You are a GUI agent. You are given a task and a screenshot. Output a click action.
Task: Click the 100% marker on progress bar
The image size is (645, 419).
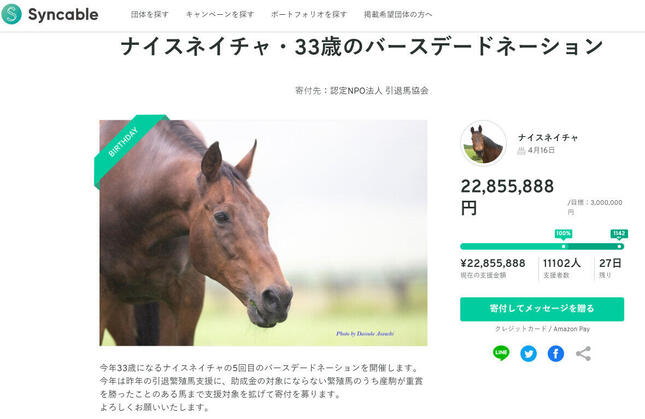pyautogui.click(x=563, y=234)
